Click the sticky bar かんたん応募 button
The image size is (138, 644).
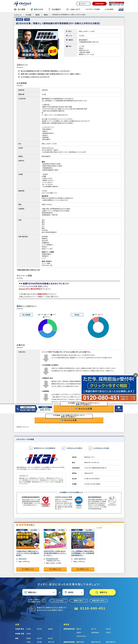coord(83,409)
